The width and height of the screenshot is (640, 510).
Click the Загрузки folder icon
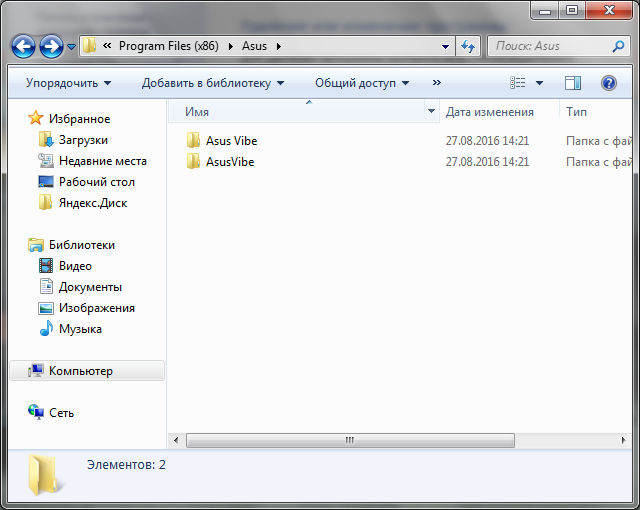pyautogui.click(x=46, y=140)
